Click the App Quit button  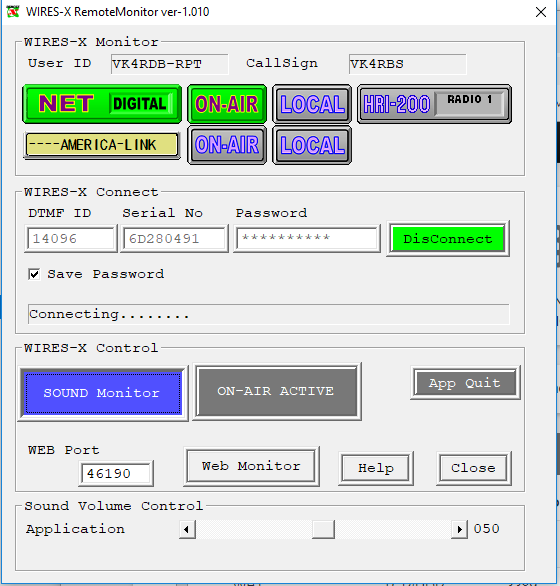click(x=465, y=383)
